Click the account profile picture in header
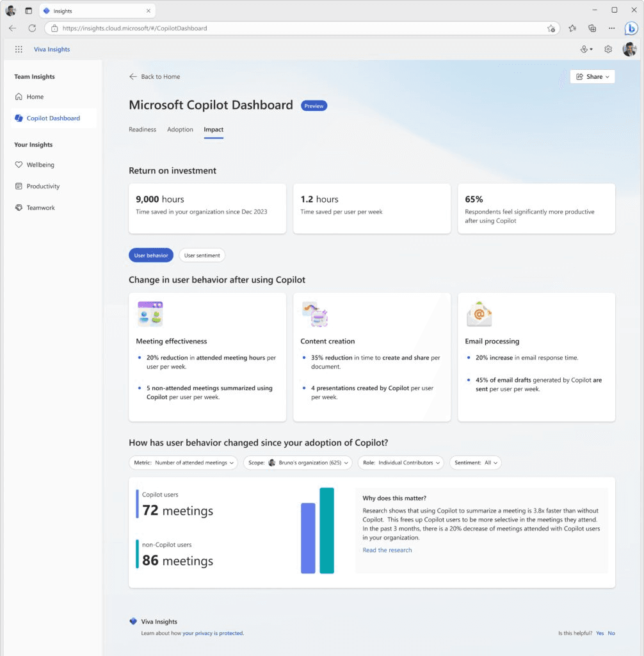Viewport: 644px width, 656px height. click(629, 49)
